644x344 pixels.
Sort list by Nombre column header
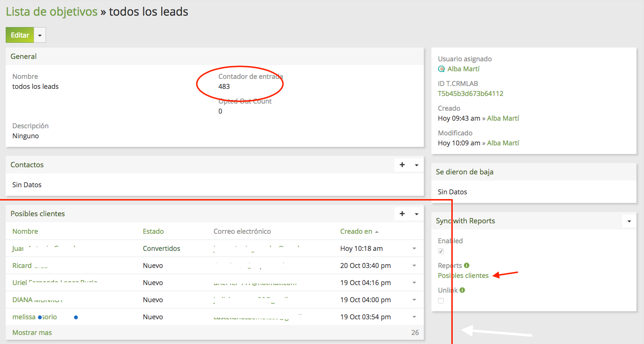point(25,231)
